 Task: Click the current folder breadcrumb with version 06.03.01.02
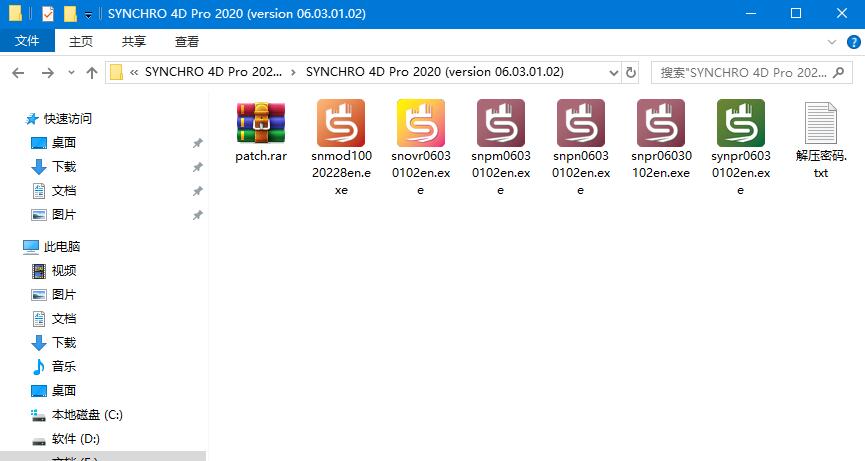435,72
